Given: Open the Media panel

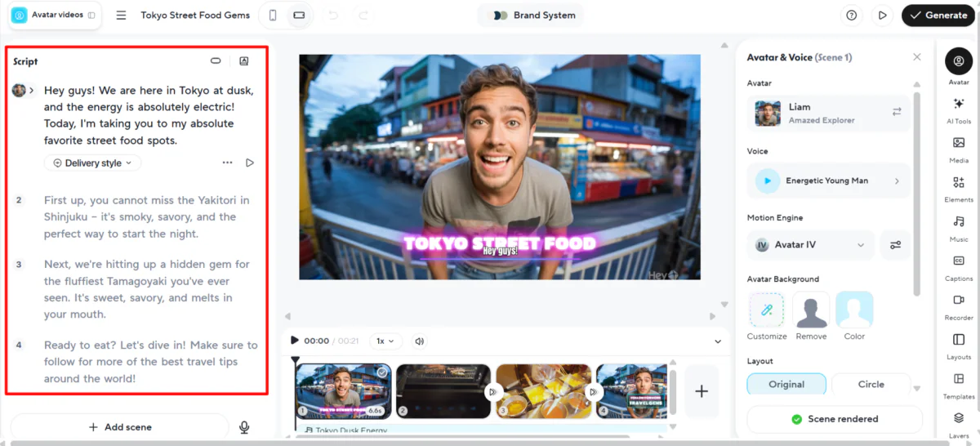Looking at the screenshot, I should click(958, 148).
